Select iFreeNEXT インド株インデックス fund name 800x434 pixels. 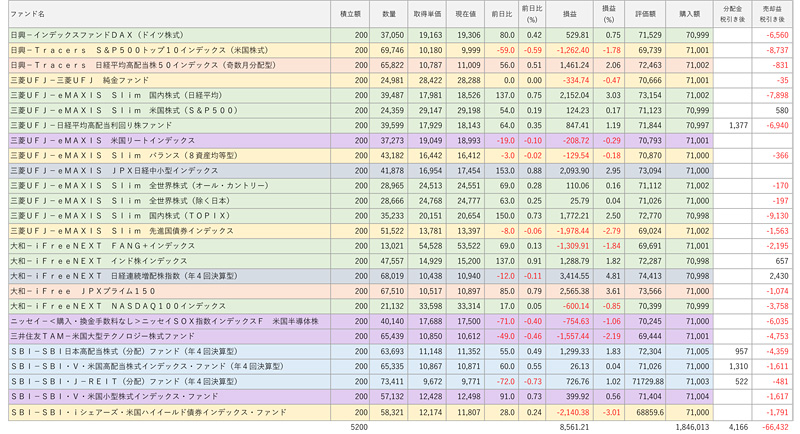(x=99, y=261)
